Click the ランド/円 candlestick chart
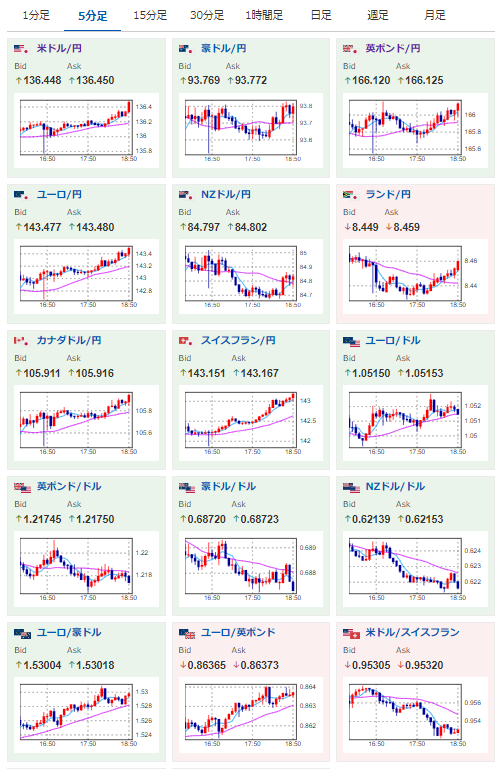The image size is (503, 769). coord(412,277)
